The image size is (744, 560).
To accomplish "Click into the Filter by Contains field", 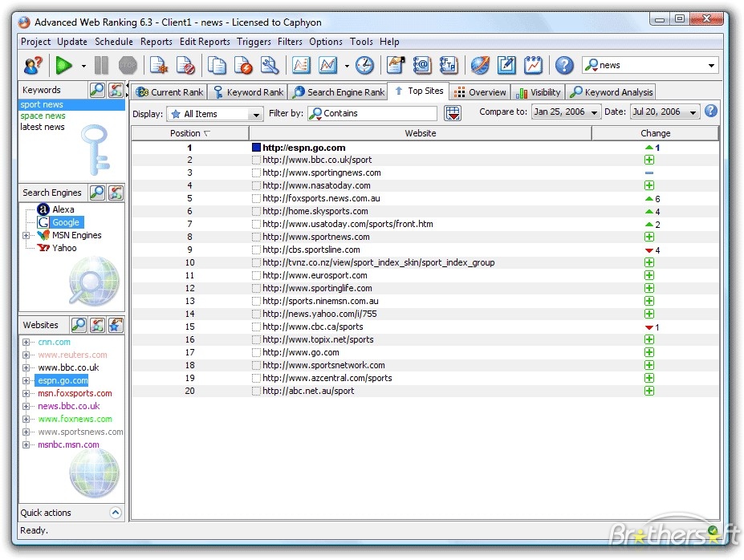I will tap(372, 113).
